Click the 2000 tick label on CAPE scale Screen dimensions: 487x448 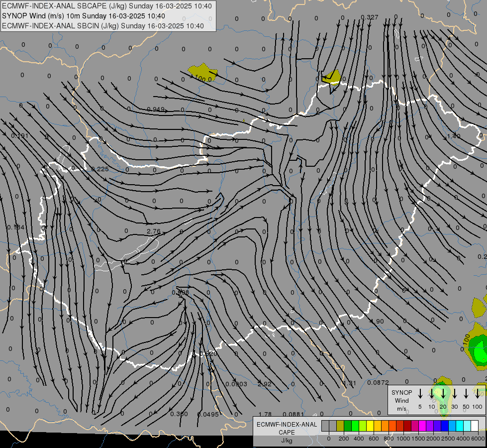coord(433,439)
